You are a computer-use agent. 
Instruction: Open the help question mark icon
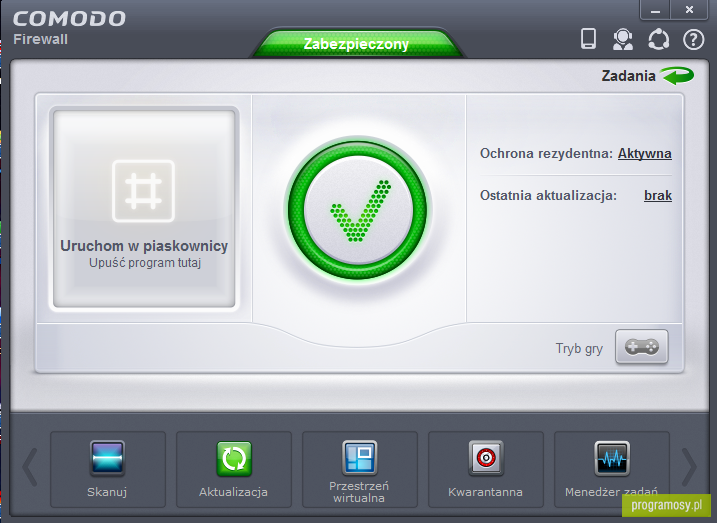[x=693, y=40]
